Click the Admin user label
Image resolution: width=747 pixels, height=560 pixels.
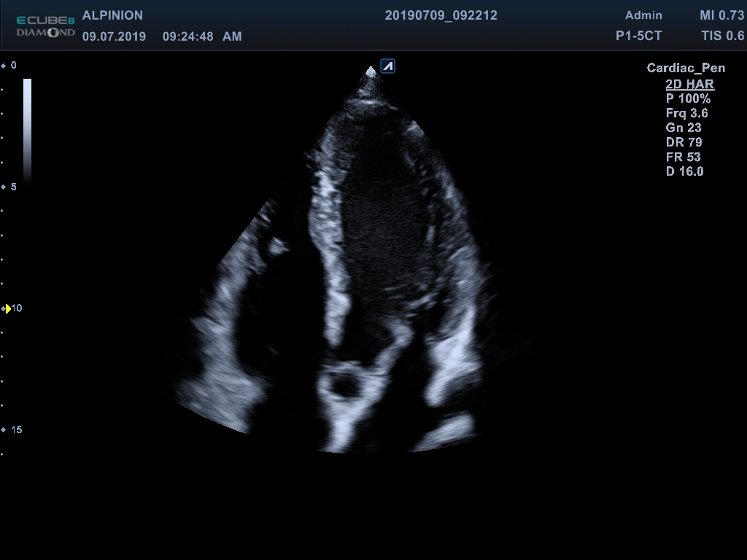click(643, 15)
